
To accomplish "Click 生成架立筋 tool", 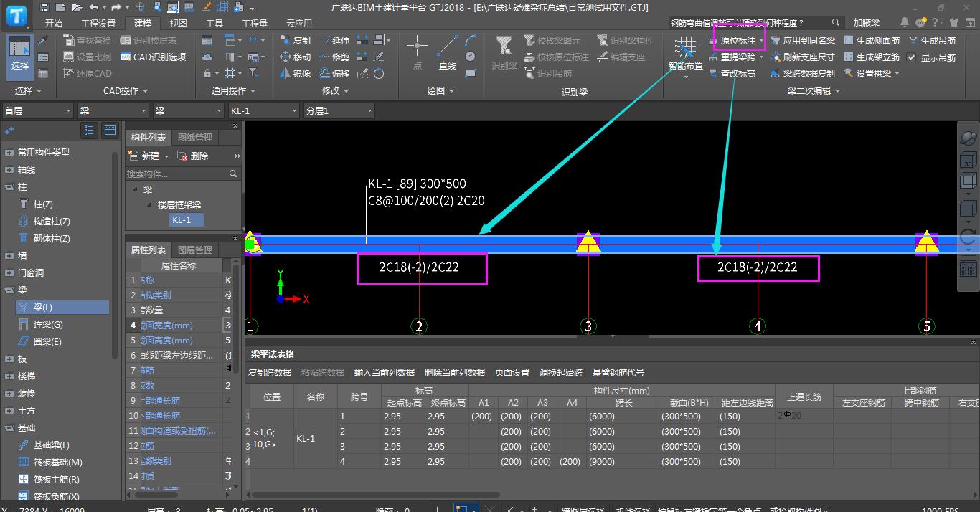I will tap(872, 57).
